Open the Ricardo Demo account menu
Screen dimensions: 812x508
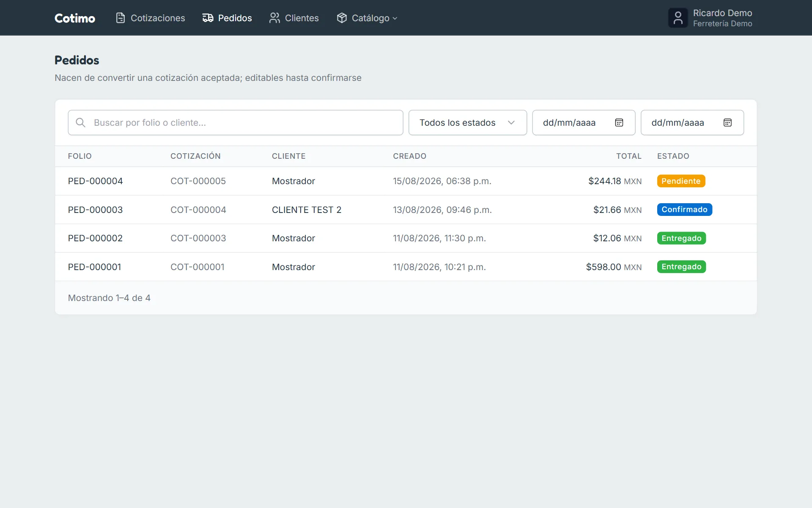coord(710,18)
